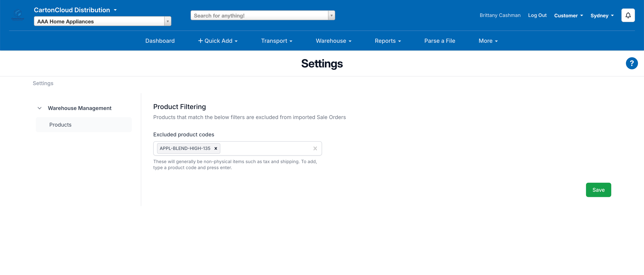Expand the search box dropdown arrow
Image resolution: width=644 pixels, height=275 pixels.
pos(331,15)
